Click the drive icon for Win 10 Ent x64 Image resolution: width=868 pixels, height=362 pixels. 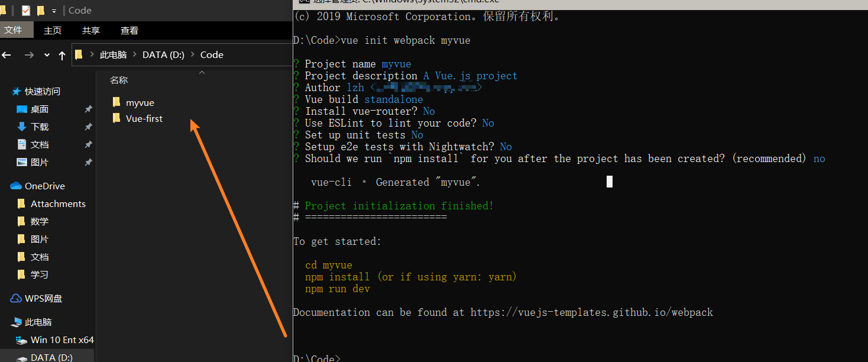(22, 340)
